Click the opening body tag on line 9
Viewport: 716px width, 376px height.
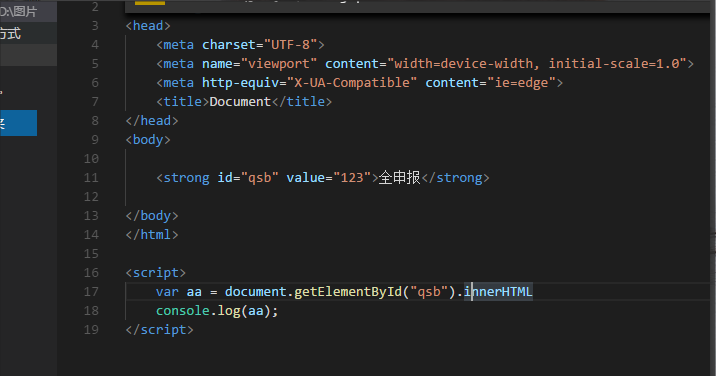tap(148, 140)
